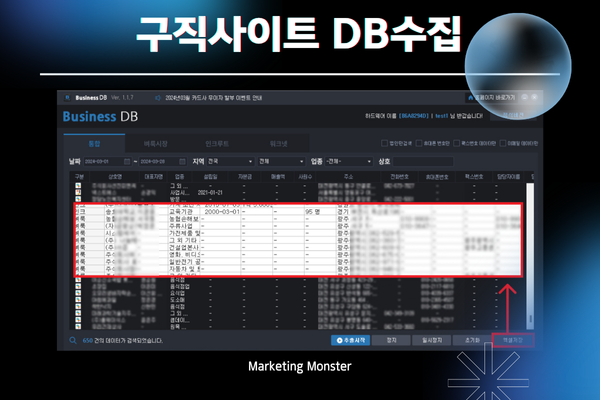
Task: Click the 팩스번호 column header
Action: click(474, 177)
